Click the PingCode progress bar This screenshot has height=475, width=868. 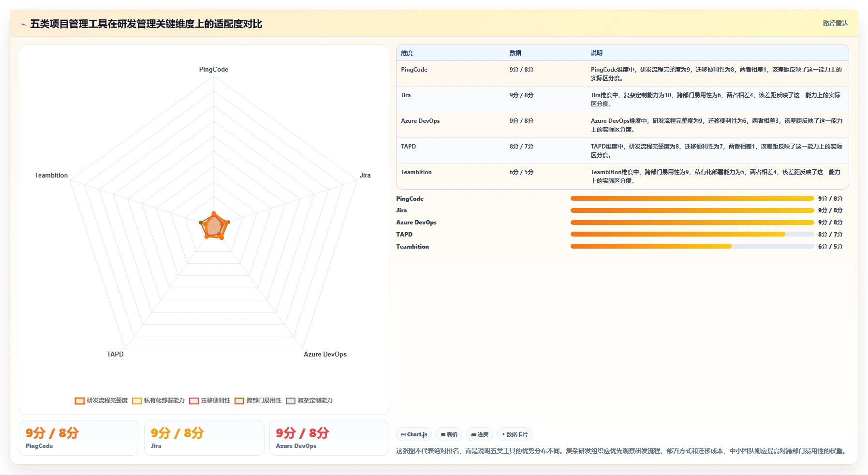[x=692, y=198]
